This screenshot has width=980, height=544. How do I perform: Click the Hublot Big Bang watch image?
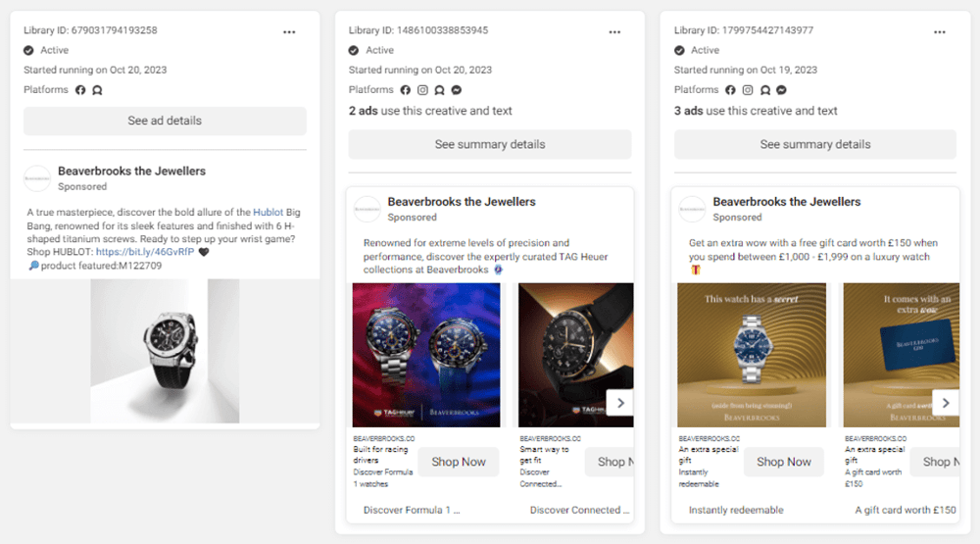pos(165,351)
